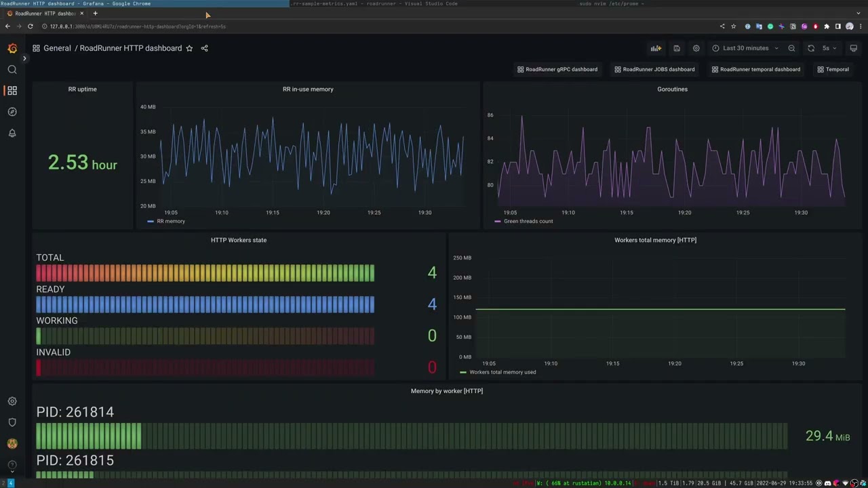
Task: Select the 2.53 hour uptime value
Action: tap(82, 163)
